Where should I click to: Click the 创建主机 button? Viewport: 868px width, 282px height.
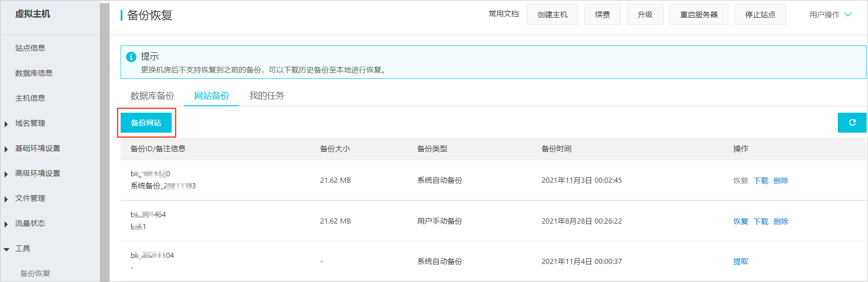click(x=553, y=14)
